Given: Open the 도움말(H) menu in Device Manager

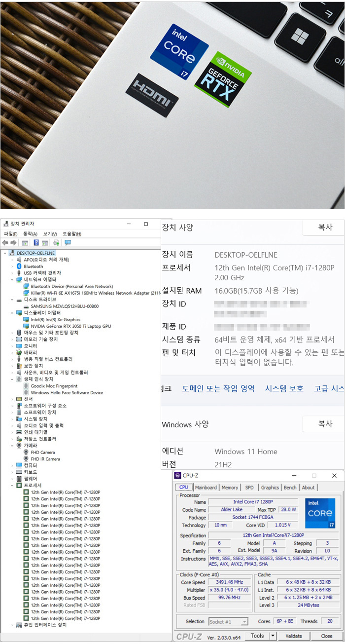Looking at the screenshot, I should point(72,234).
